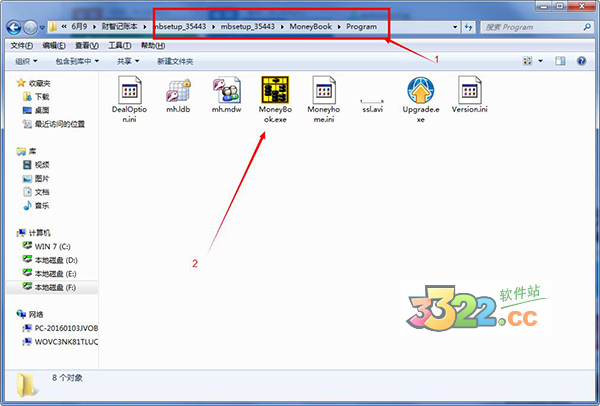Expand the arrow after MoneyBook breadcrumb
Viewport: 600px width, 406px height.
coord(339,27)
